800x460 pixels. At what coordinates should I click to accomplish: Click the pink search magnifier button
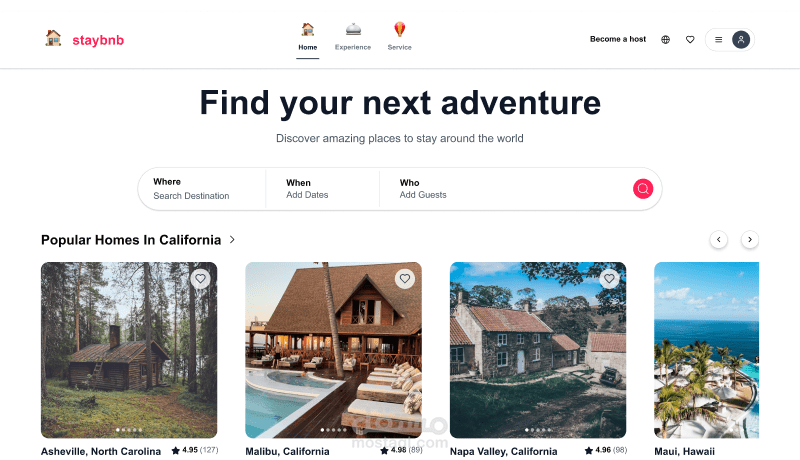coord(643,189)
